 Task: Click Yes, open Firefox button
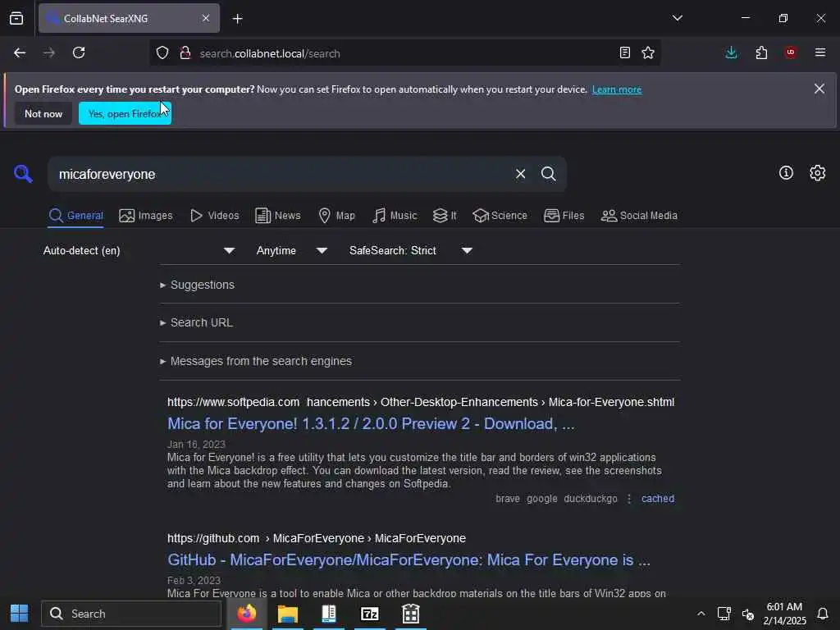[125, 113]
